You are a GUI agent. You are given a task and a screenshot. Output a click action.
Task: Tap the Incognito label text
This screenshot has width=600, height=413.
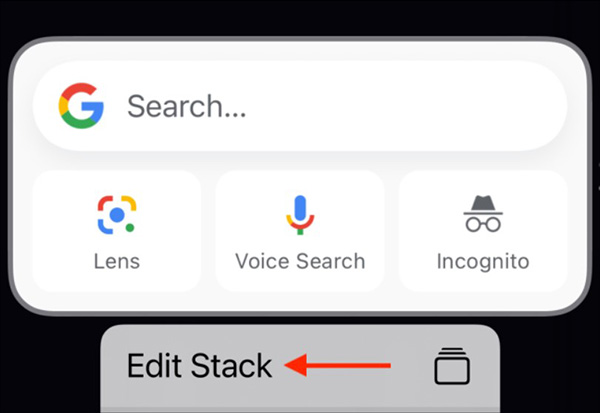click(x=483, y=263)
